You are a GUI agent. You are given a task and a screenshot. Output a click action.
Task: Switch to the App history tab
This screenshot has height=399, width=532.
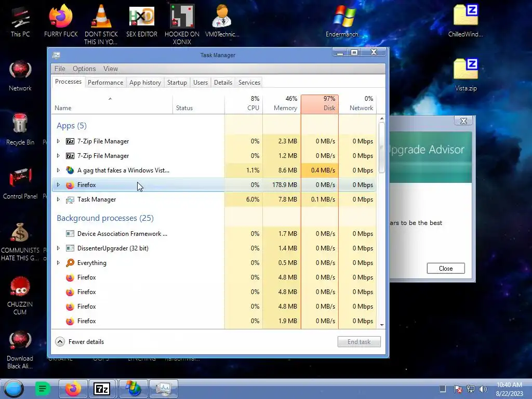click(145, 83)
